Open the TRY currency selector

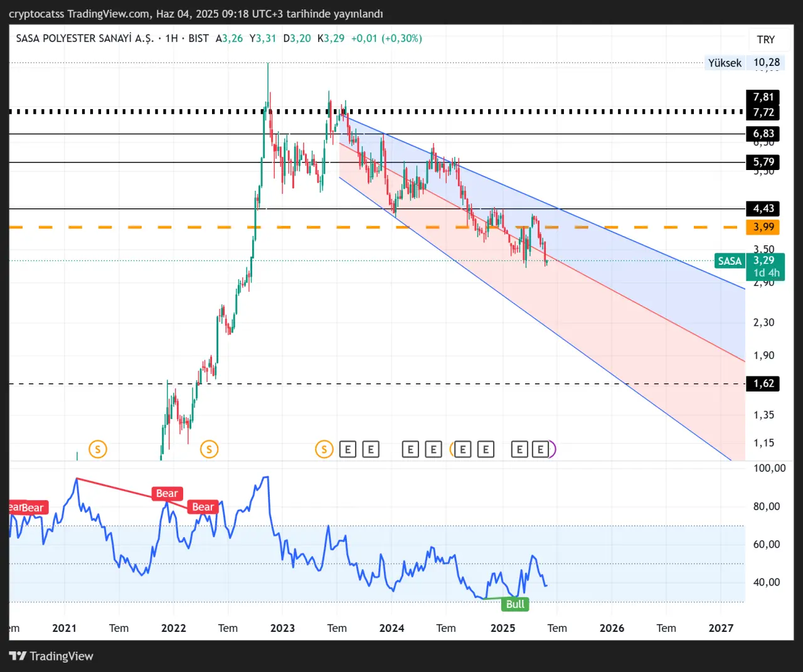point(765,40)
